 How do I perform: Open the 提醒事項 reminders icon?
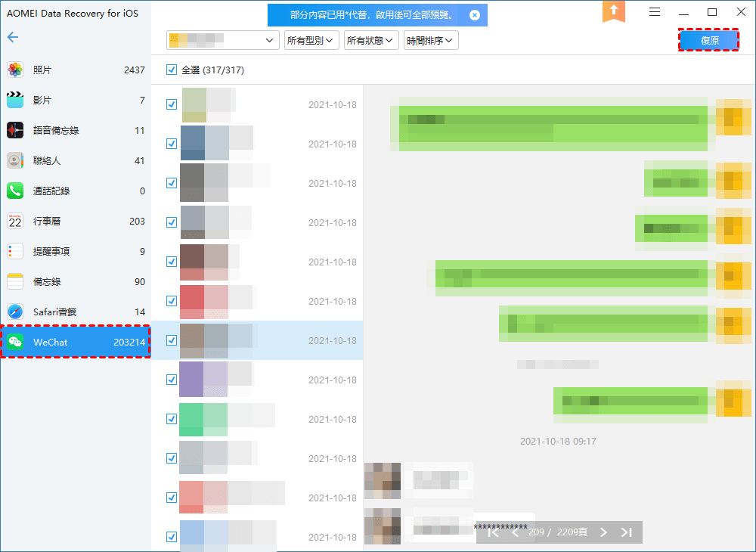tap(15, 251)
